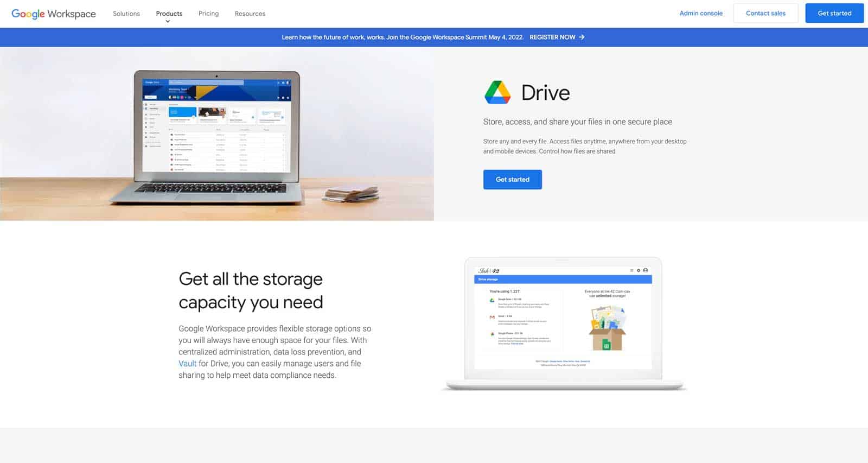This screenshot has height=463, width=868.
Task: Open the Resources menu
Action: 250,14
